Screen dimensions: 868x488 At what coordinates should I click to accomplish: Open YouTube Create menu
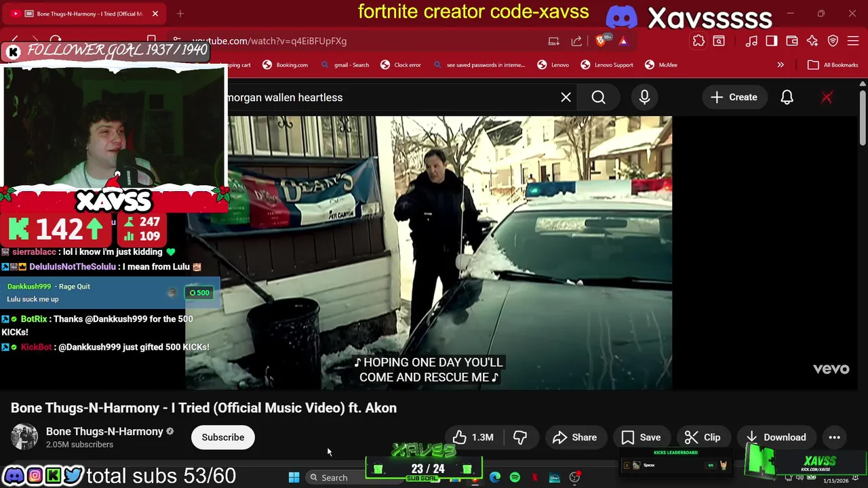(734, 97)
